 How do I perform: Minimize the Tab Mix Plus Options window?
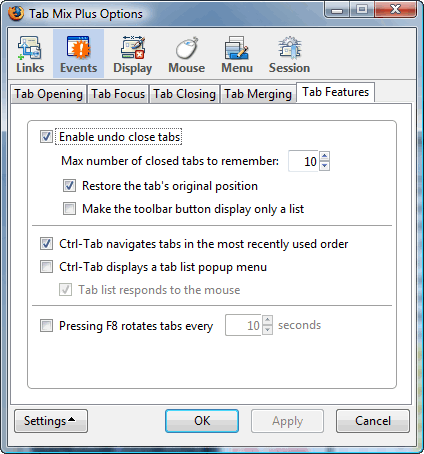pyautogui.click(x=337, y=10)
